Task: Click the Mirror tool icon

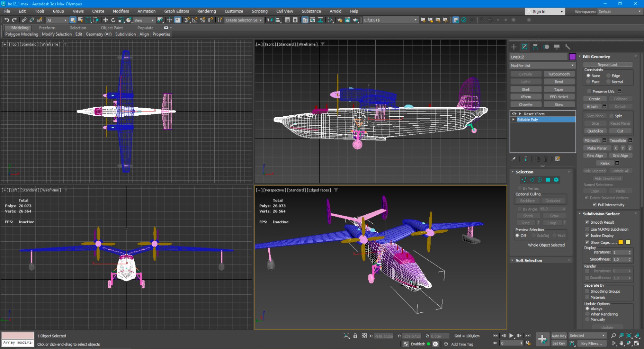Action: point(270,20)
